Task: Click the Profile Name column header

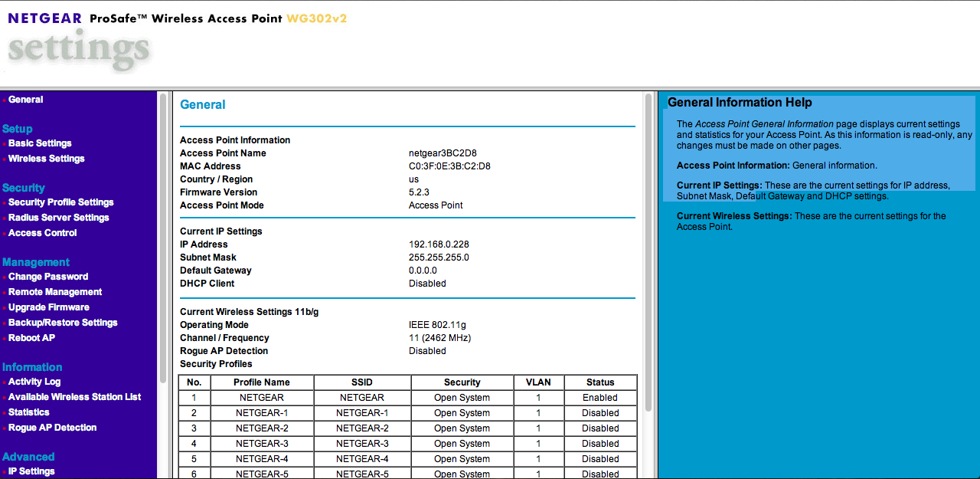Action: [262, 382]
